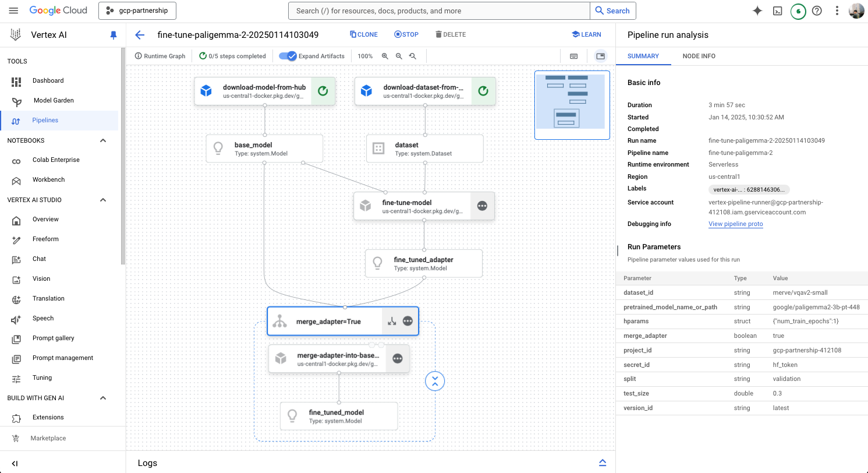This screenshot has width=868, height=473.
Task: Open the help question mark icon
Action: click(817, 10)
